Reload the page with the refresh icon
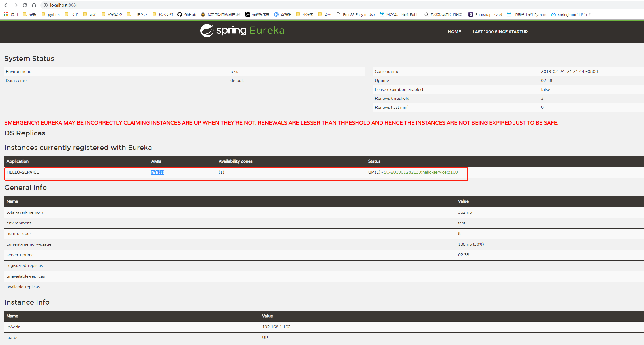 pyautogui.click(x=25, y=5)
